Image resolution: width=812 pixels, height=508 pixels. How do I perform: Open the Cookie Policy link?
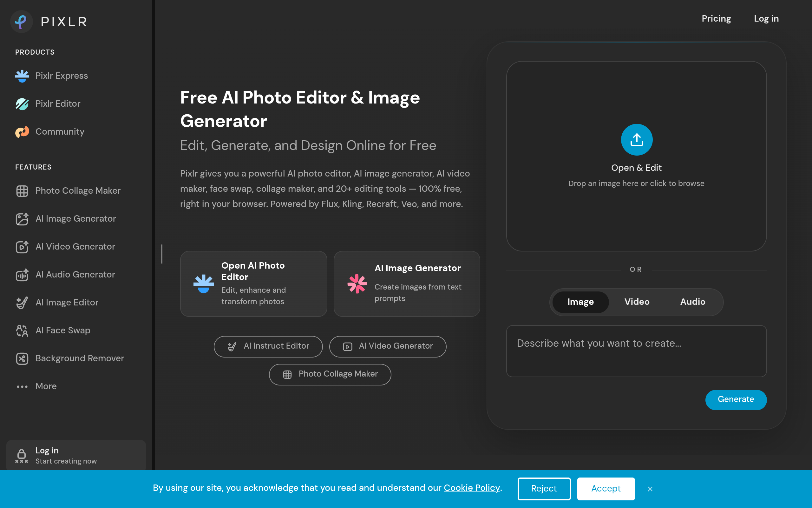point(472,488)
